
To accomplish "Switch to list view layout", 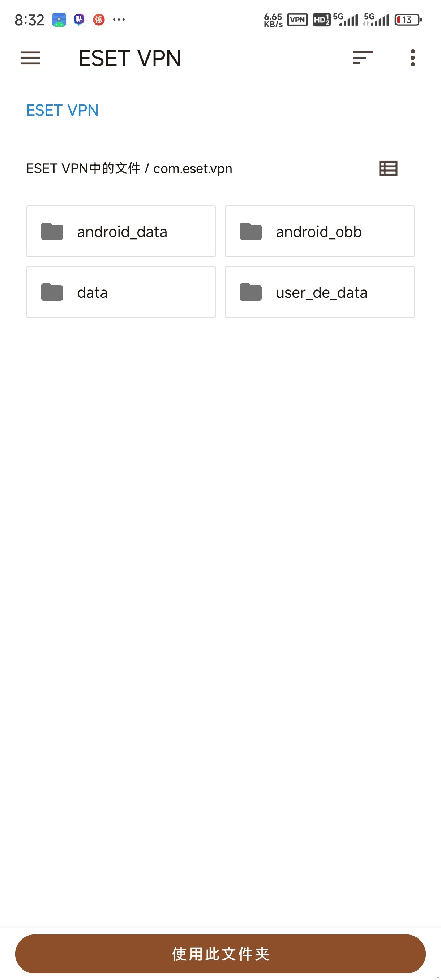I will [388, 168].
